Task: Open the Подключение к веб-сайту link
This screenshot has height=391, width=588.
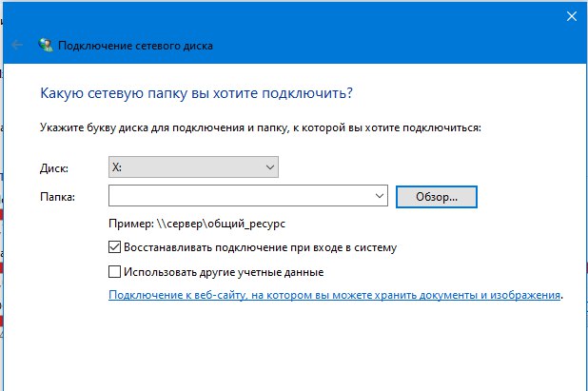Action: pyautogui.click(x=335, y=295)
